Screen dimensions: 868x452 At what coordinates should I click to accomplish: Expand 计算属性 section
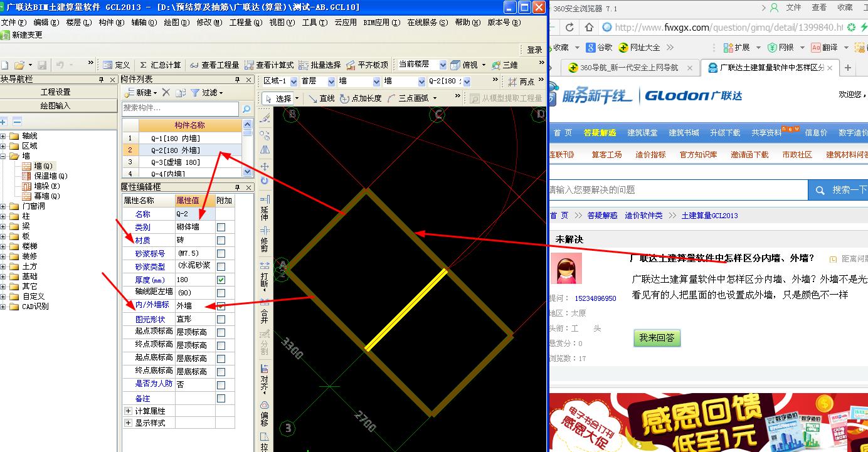tap(129, 411)
